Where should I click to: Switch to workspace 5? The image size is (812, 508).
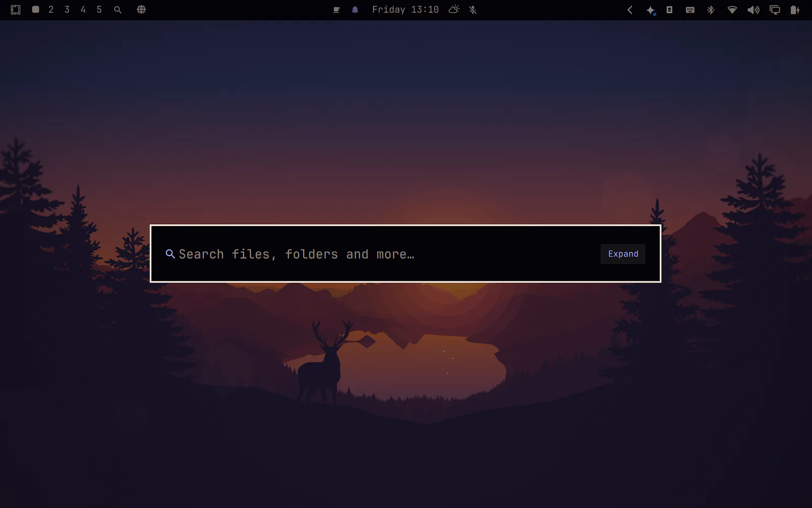point(99,10)
